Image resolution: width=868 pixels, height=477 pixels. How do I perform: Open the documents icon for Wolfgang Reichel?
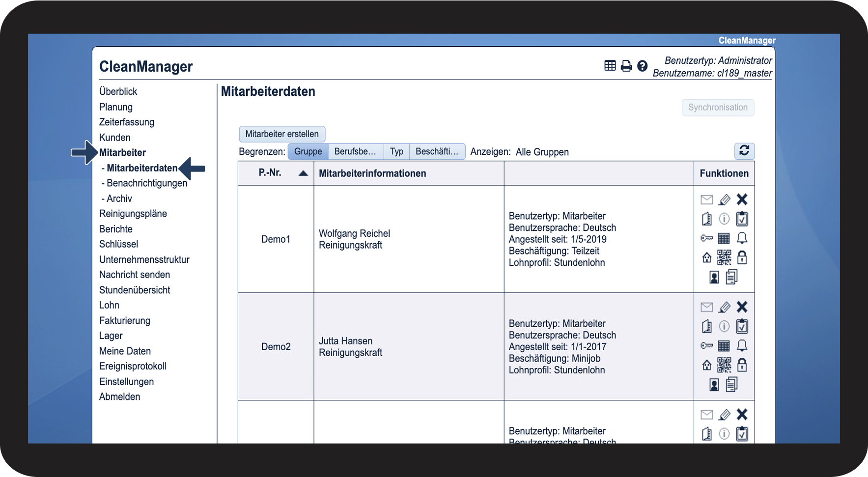(732, 277)
